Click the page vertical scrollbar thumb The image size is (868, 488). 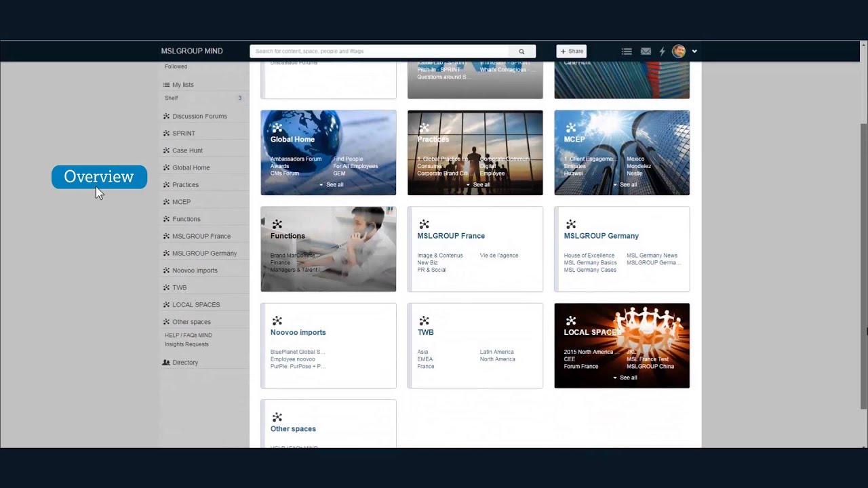click(x=863, y=266)
